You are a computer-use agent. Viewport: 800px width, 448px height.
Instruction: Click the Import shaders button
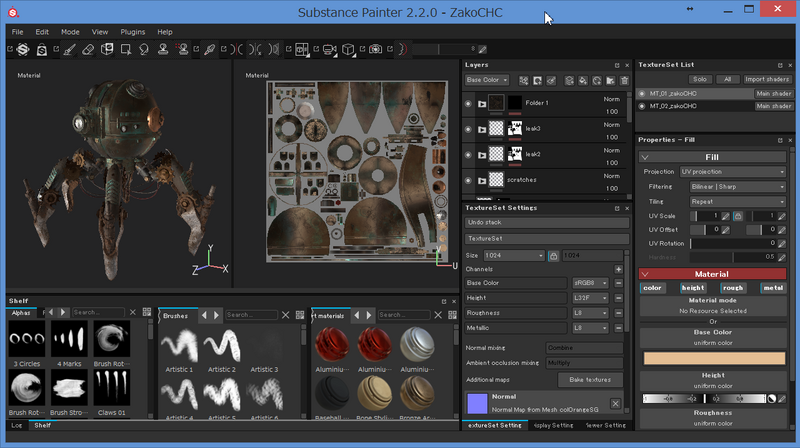pos(767,79)
